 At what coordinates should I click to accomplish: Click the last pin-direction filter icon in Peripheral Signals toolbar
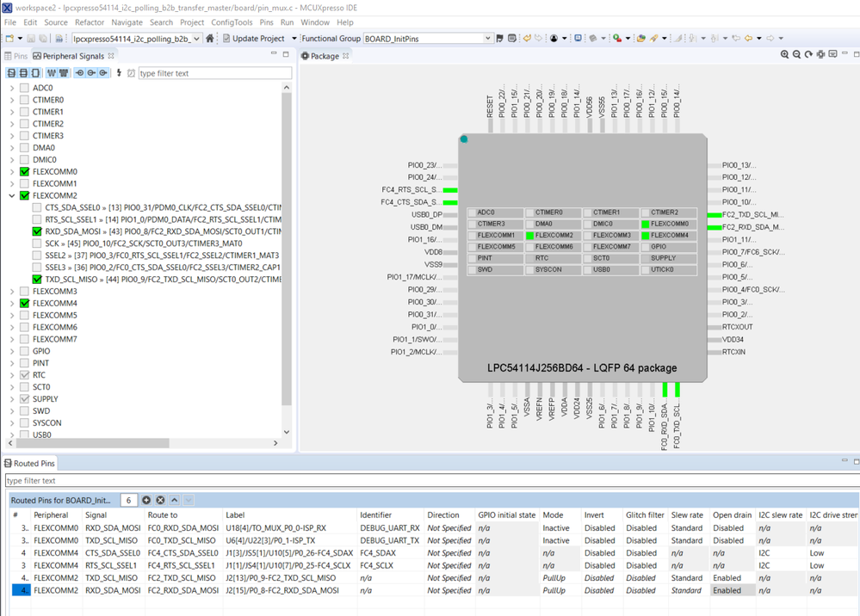(x=103, y=73)
